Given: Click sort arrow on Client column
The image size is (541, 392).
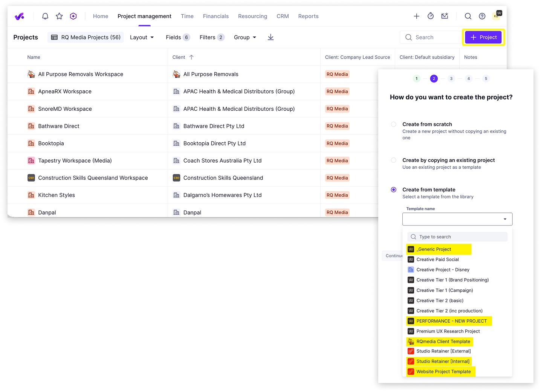Looking at the screenshot, I should coord(191,57).
